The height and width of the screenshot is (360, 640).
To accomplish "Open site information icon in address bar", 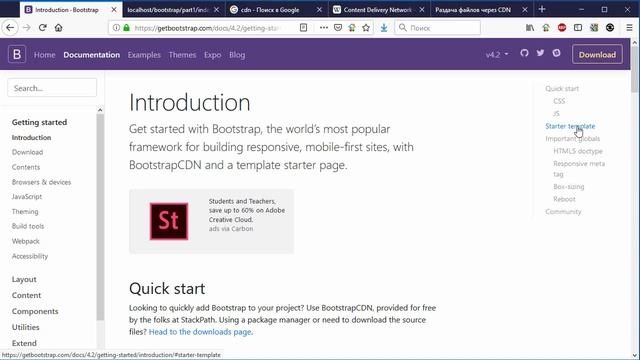I will click(x=116, y=28).
